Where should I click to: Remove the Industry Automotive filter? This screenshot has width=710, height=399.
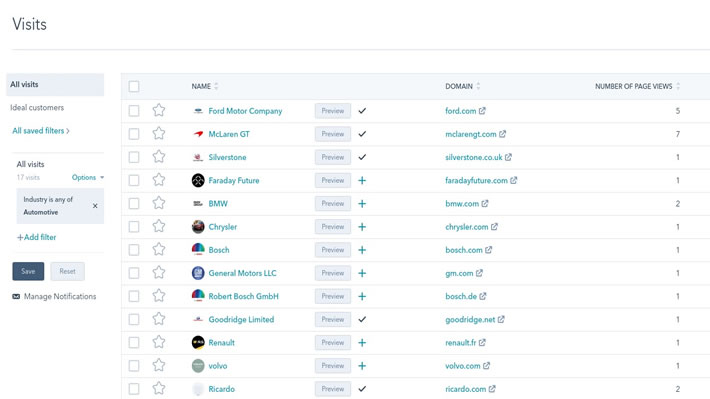95,206
